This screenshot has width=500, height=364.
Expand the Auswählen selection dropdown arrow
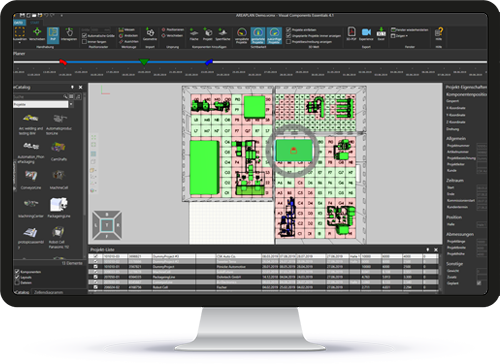pos(19,43)
